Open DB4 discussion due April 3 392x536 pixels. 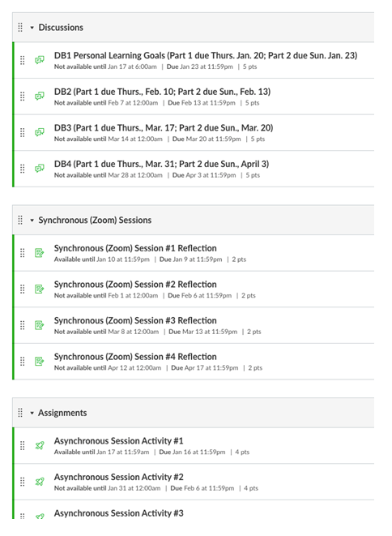tap(161, 164)
